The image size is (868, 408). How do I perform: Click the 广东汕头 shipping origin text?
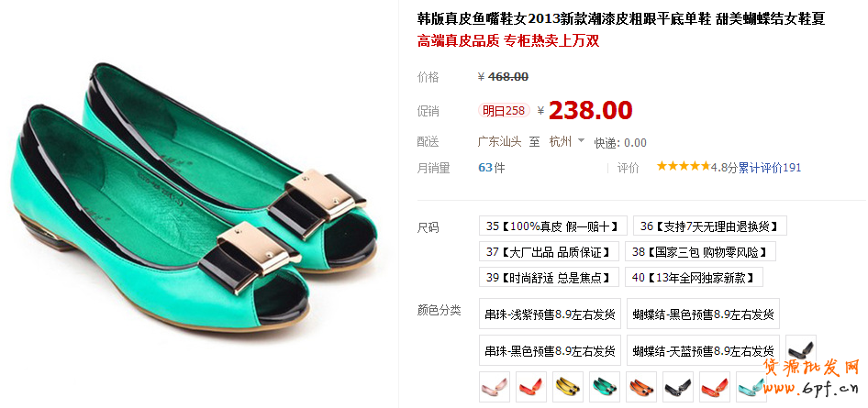pyautogui.click(x=500, y=141)
